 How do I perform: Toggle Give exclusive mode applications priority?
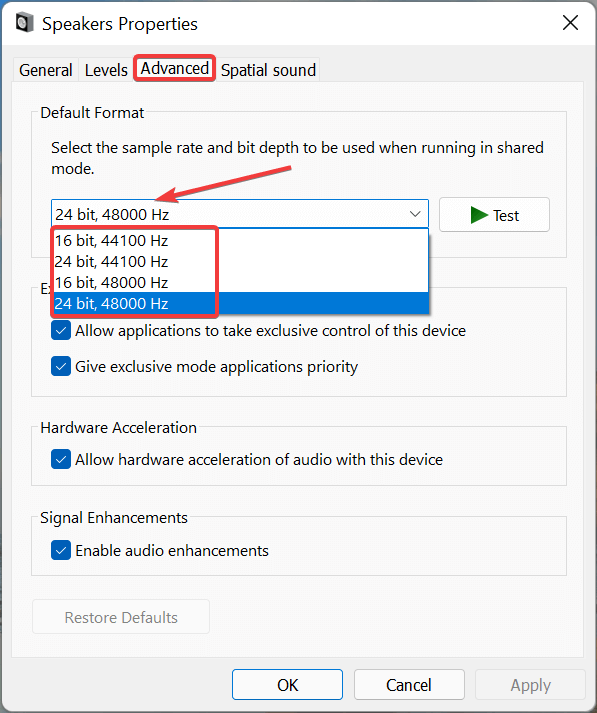pyautogui.click(x=61, y=367)
